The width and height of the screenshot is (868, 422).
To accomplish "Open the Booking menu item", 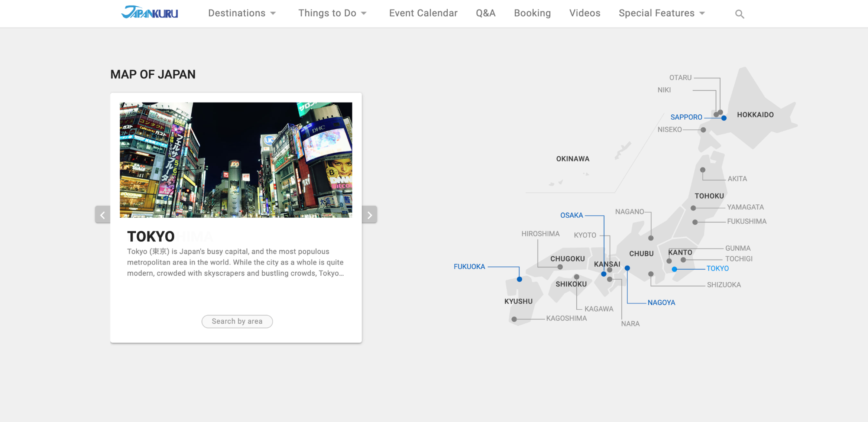I will [532, 13].
